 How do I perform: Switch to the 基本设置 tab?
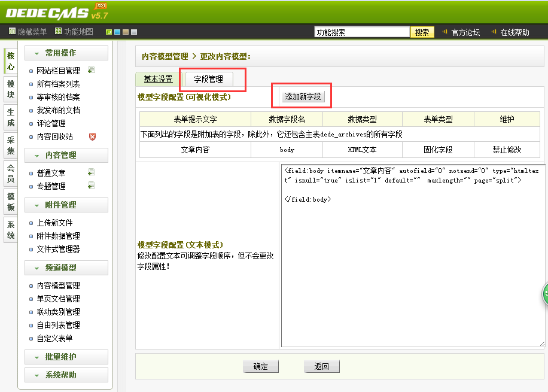[x=158, y=79]
